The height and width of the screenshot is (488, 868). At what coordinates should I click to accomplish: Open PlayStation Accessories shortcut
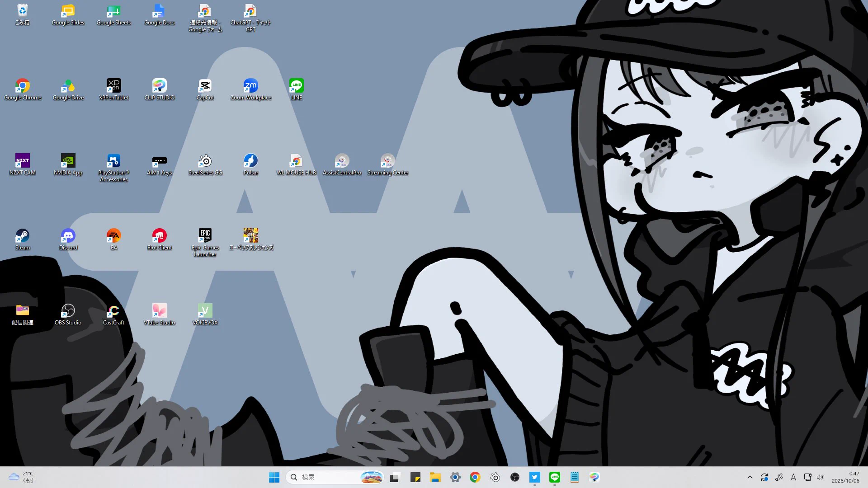point(113,168)
